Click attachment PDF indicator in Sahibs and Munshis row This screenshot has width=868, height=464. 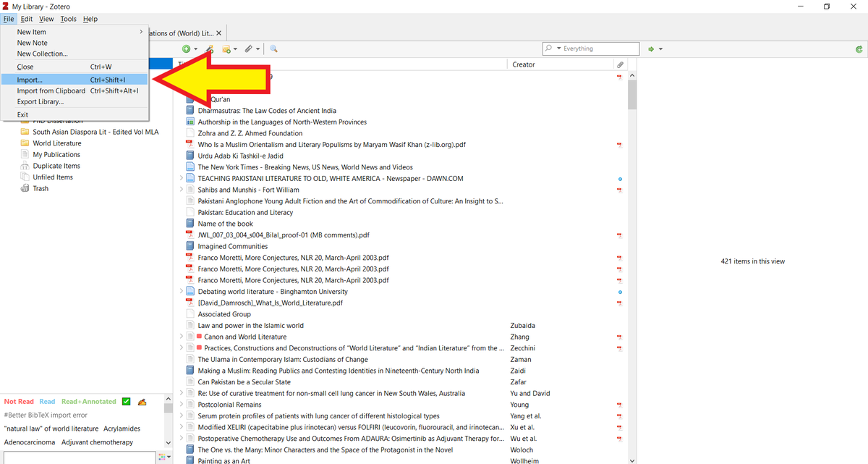[x=620, y=190]
